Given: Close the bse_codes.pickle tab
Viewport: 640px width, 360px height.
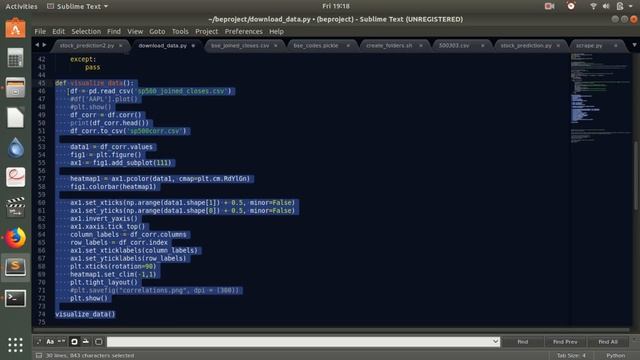Looking at the screenshot, I should 348,46.
